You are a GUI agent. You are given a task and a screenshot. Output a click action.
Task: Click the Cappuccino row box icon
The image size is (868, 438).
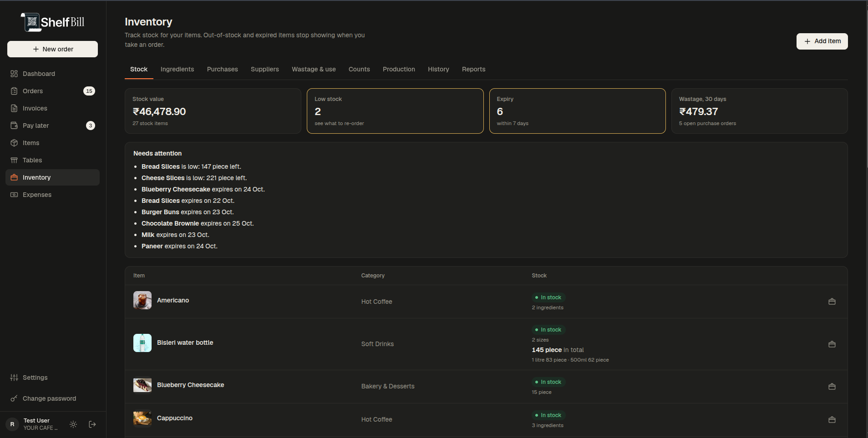[832, 420]
